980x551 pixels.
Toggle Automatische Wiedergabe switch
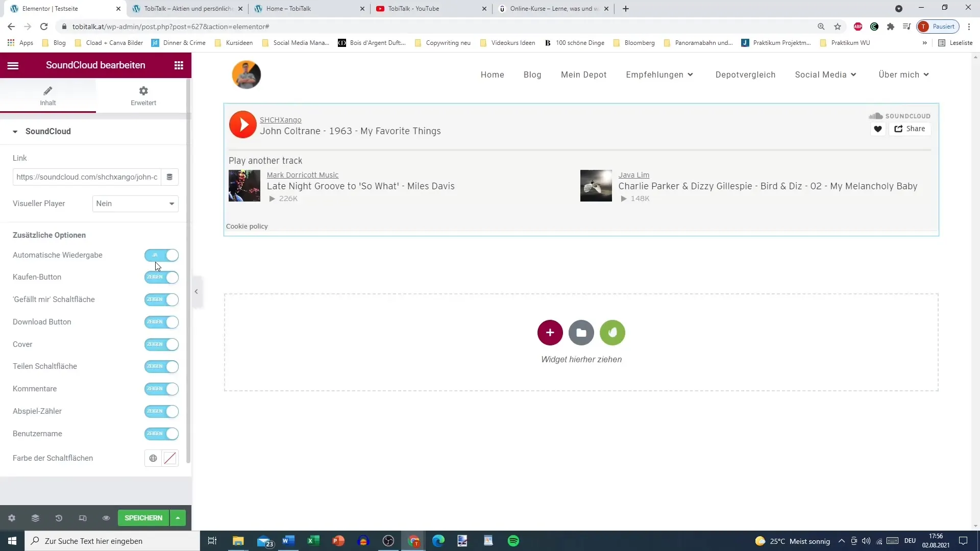(x=161, y=255)
